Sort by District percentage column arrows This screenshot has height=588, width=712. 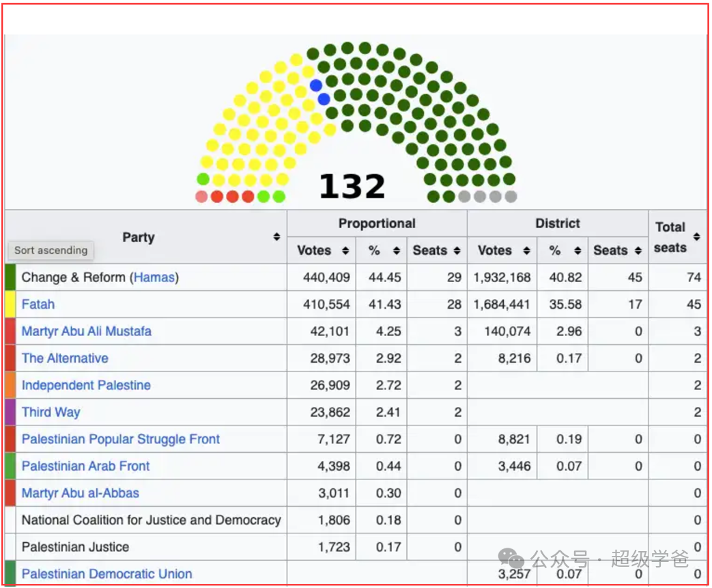pos(578,251)
